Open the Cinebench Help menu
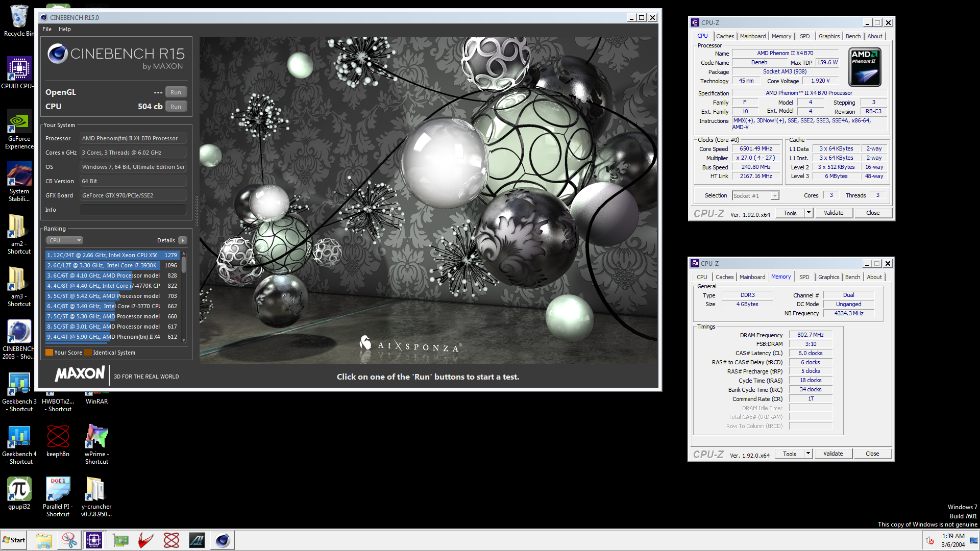This screenshot has height=551, width=980. click(65, 29)
